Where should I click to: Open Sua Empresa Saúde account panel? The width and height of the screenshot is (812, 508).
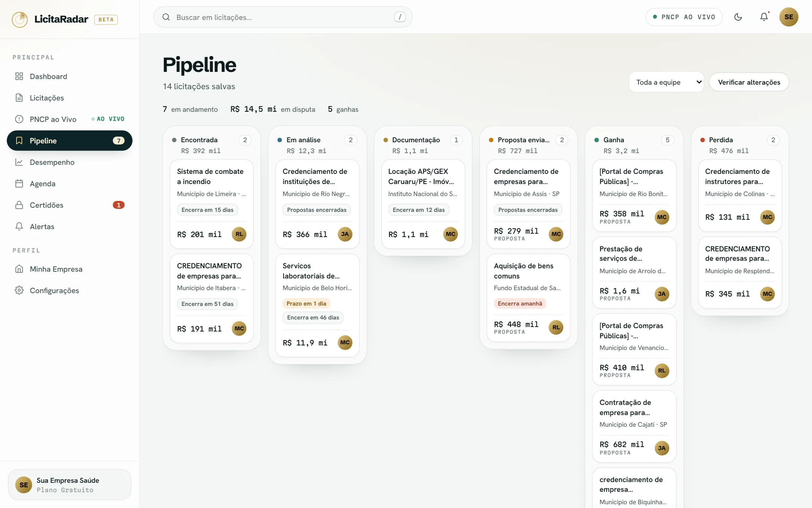(70, 484)
